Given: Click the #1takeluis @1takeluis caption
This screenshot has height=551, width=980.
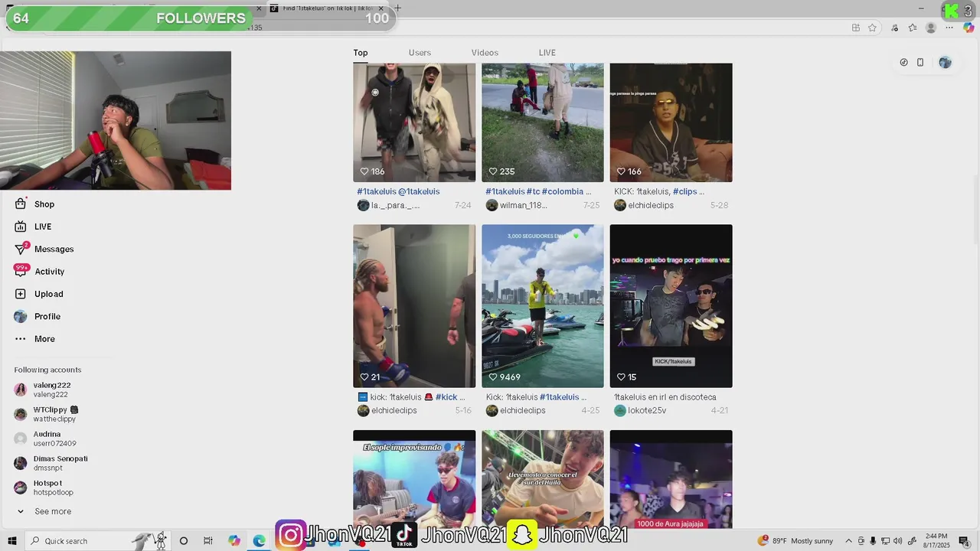Looking at the screenshot, I should tap(398, 191).
